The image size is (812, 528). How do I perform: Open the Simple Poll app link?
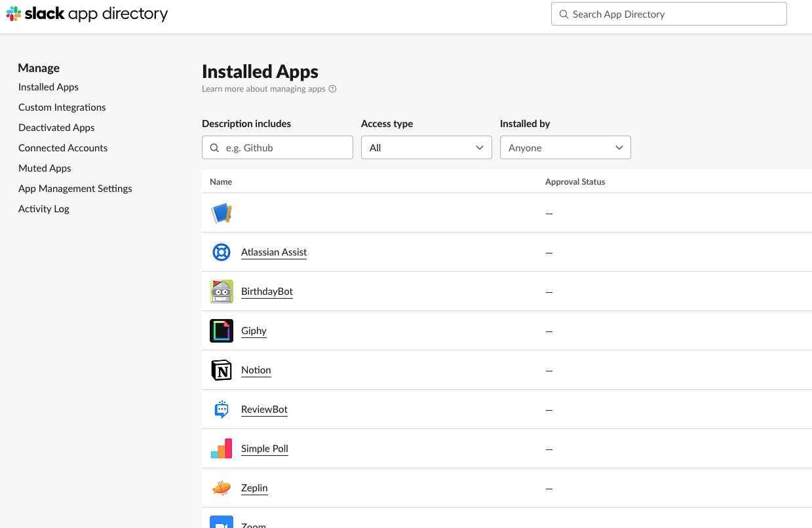click(265, 449)
